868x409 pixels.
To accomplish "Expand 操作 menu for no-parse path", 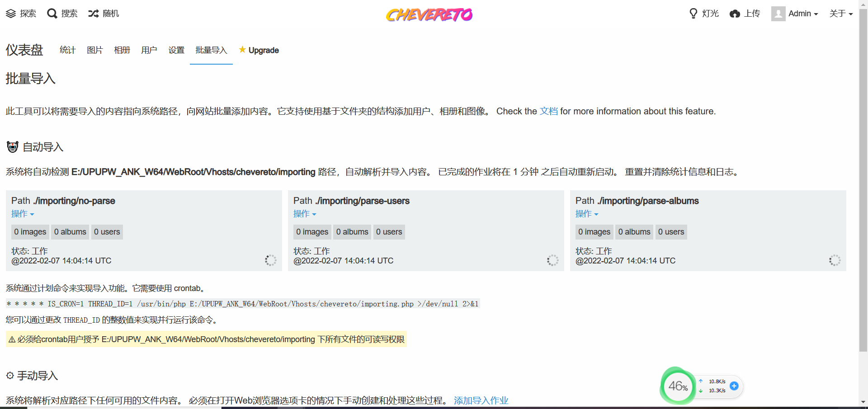I will (x=23, y=214).
